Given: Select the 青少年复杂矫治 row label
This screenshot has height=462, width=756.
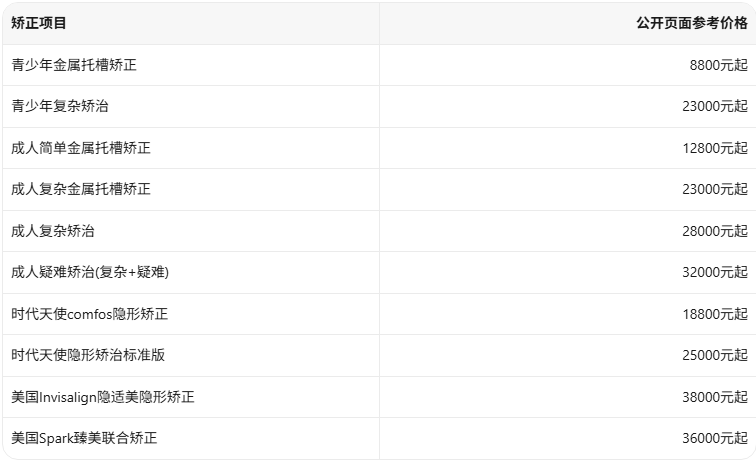Looking at the screenshot, I should click(x=60, y=106).
